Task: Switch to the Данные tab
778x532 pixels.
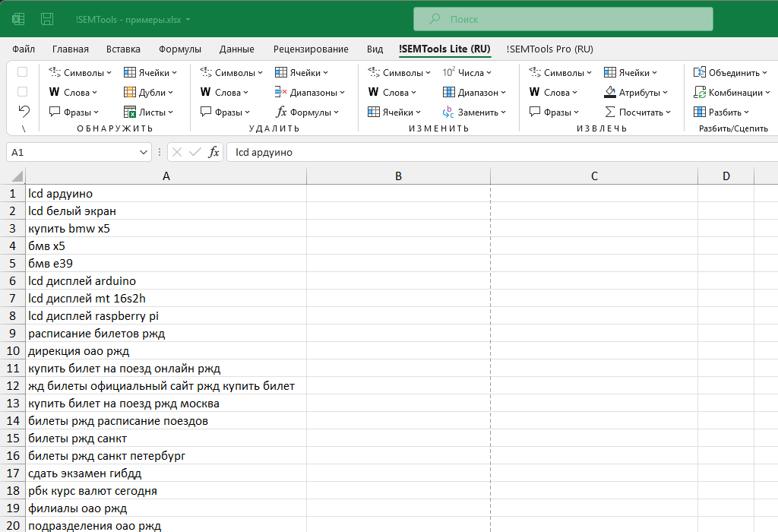Action: tap(237, 49)
